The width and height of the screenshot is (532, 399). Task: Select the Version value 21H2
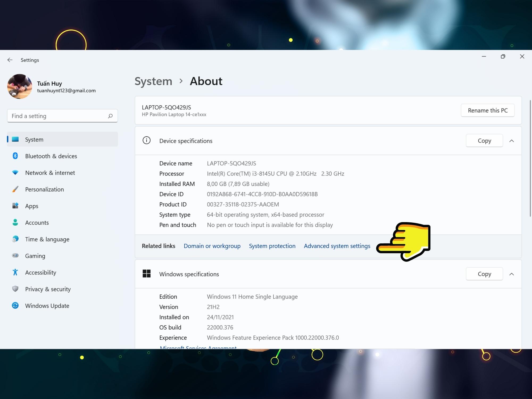click(213, 307)
